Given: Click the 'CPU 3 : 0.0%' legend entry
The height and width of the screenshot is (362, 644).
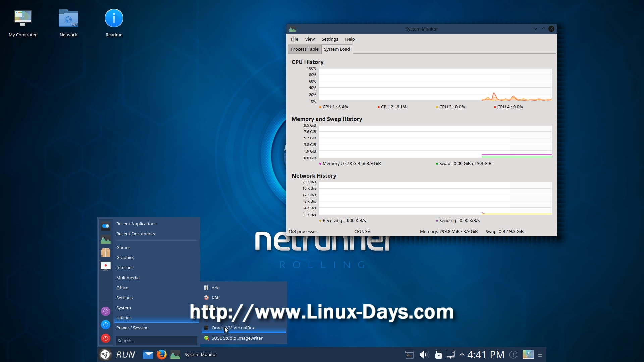Looking at the screenshot, I should (x=450, y=107).
